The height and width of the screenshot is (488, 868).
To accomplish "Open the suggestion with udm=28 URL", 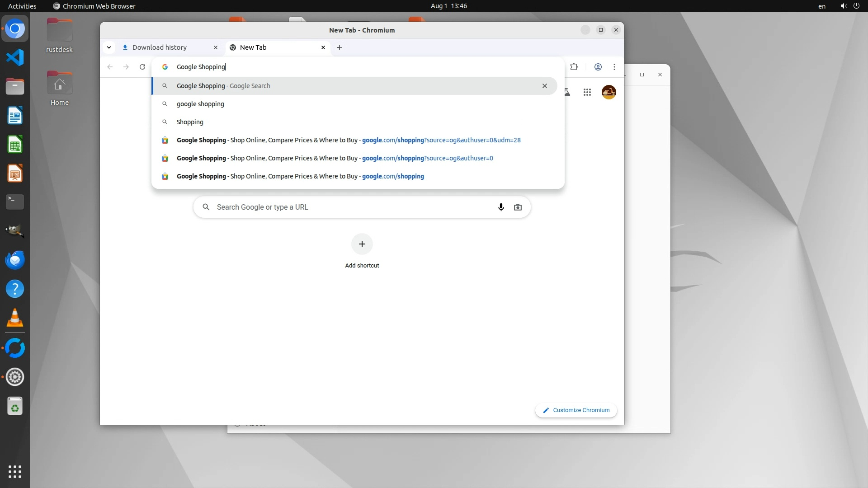I will tap(348, 140).
